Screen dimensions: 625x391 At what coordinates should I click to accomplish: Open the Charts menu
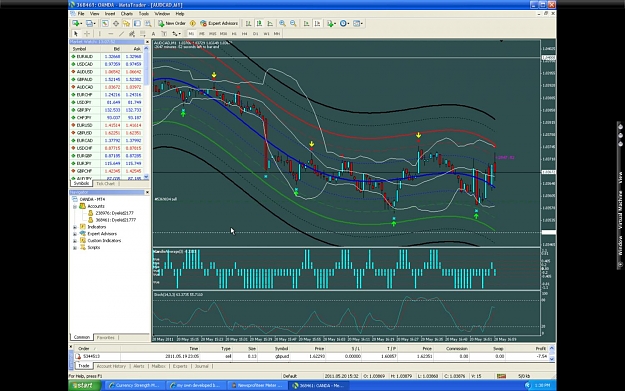pyautogui.click(x=127, y=14)
